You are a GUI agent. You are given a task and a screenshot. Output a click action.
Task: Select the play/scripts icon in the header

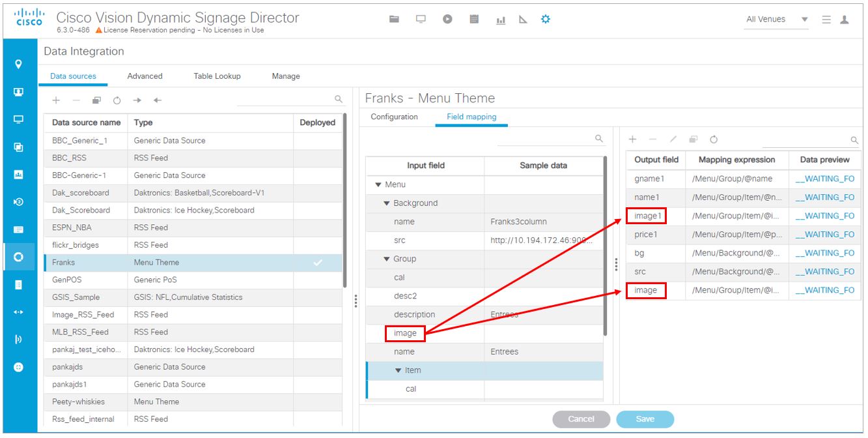447,19
